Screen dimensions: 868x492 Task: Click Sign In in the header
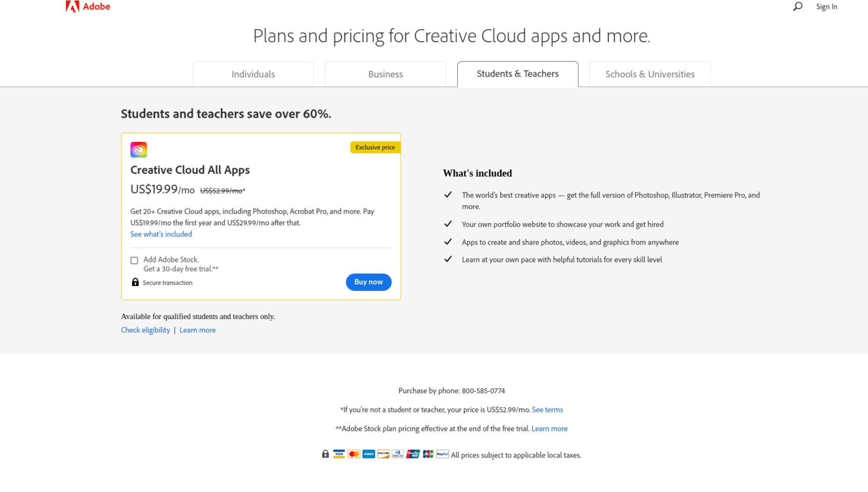826,7
